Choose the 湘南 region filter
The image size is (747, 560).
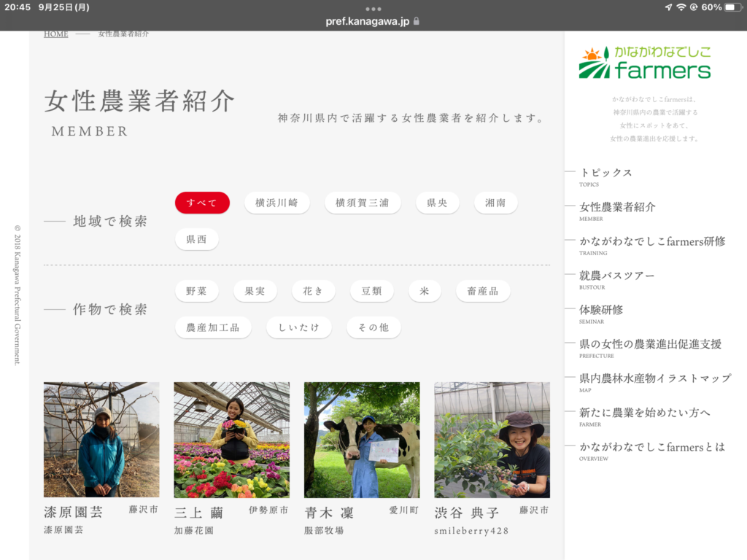click(x=495, y=203)
